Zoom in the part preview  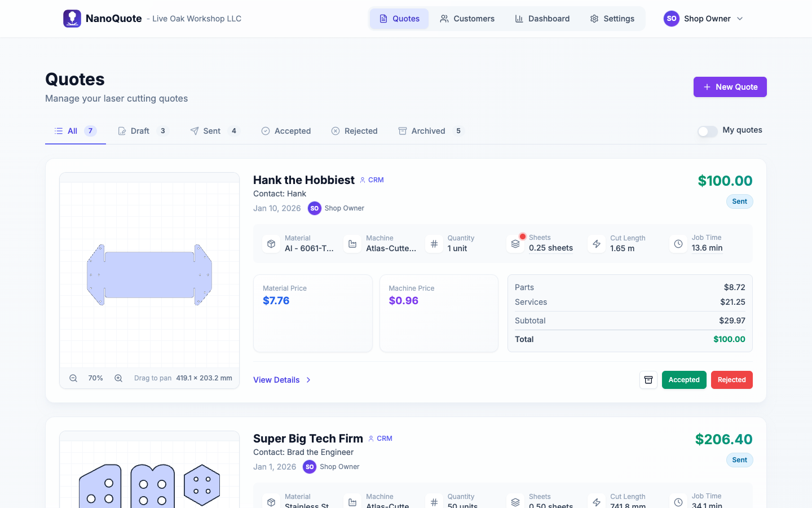coord(118,378)
